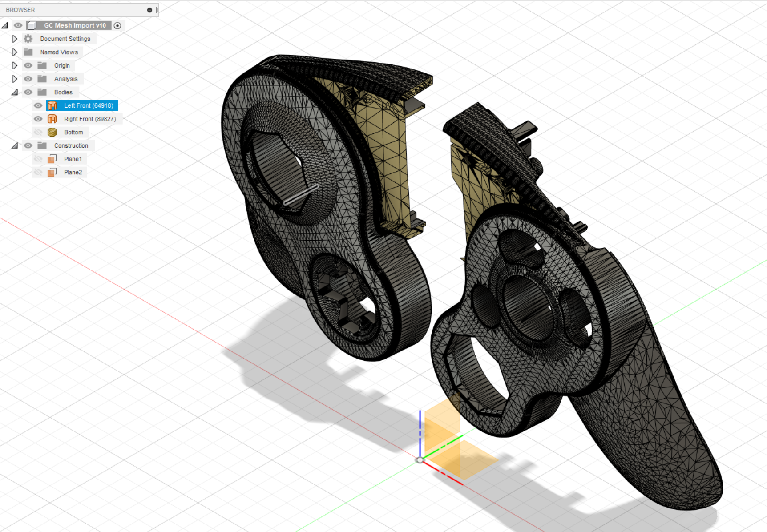Click the Origin folder icon

(x=42, y=65)
